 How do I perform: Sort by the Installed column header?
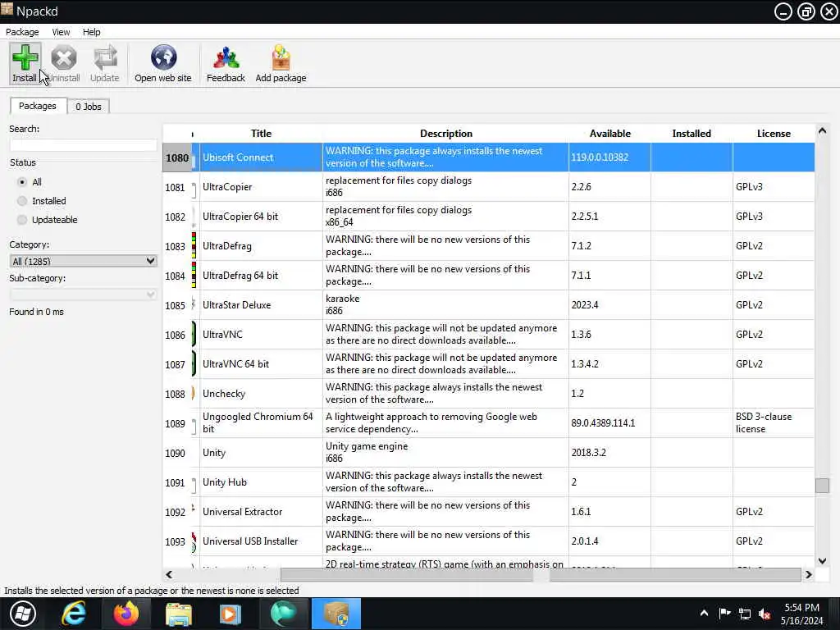[692, 134]
